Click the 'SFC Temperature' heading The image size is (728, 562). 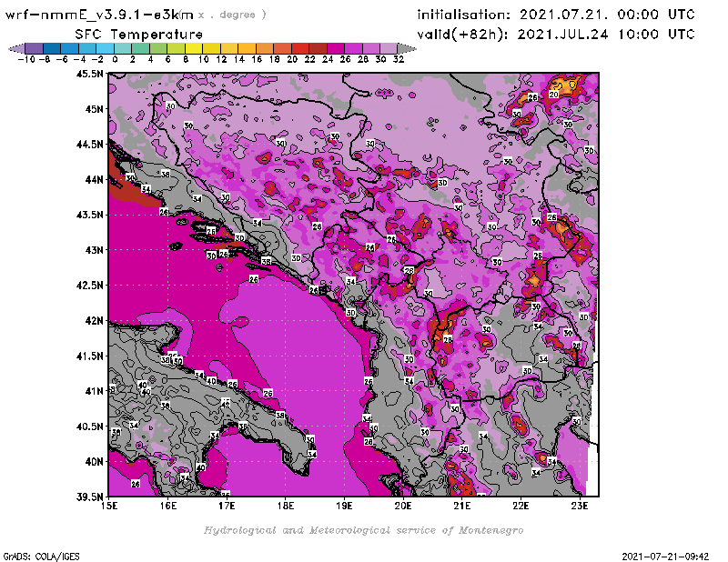click(x=139, y=35)
